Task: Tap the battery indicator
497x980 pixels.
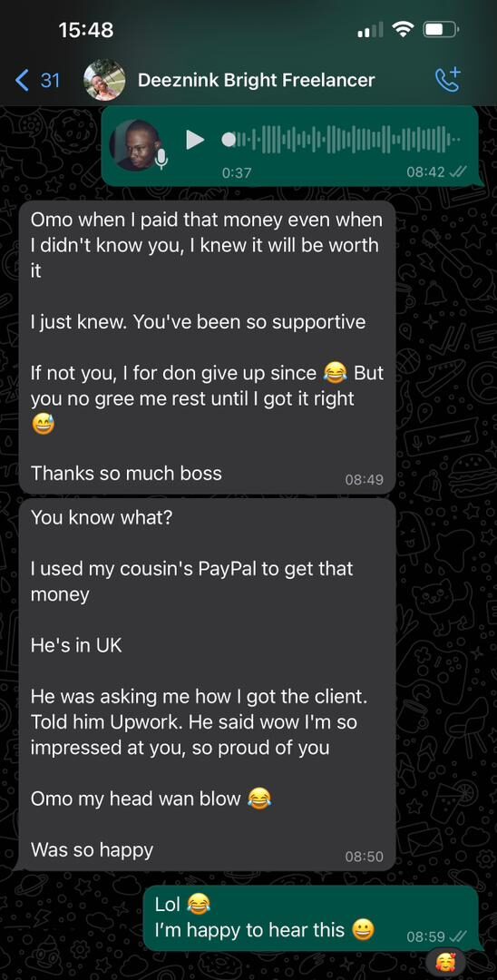Action: 442,29
